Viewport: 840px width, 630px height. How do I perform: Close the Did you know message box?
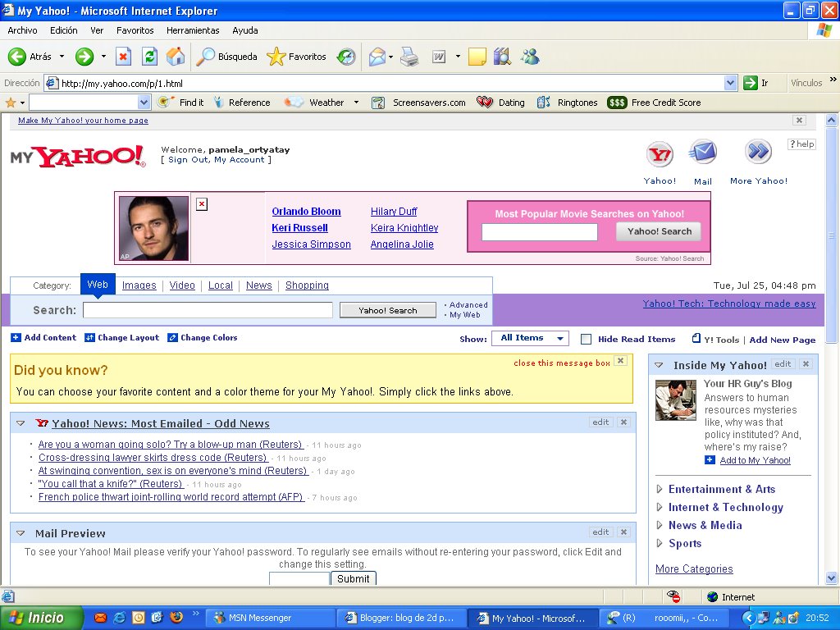pos(620,361)
